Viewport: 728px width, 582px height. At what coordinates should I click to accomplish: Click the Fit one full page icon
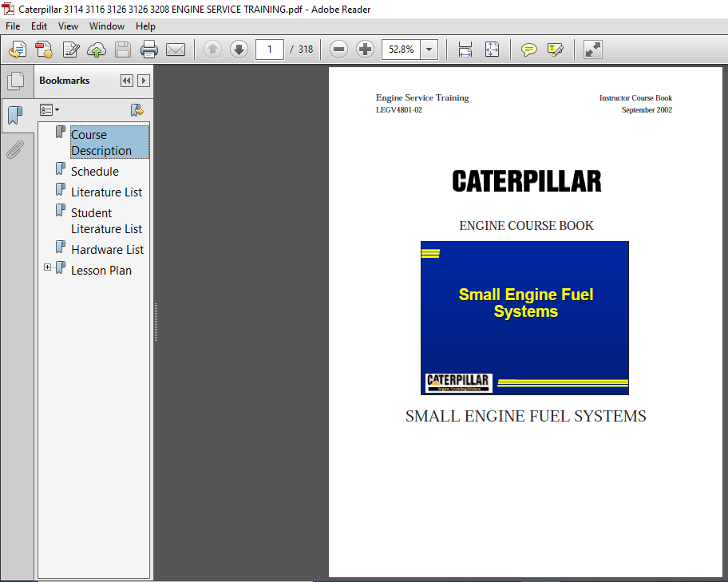tap(492, 49)
